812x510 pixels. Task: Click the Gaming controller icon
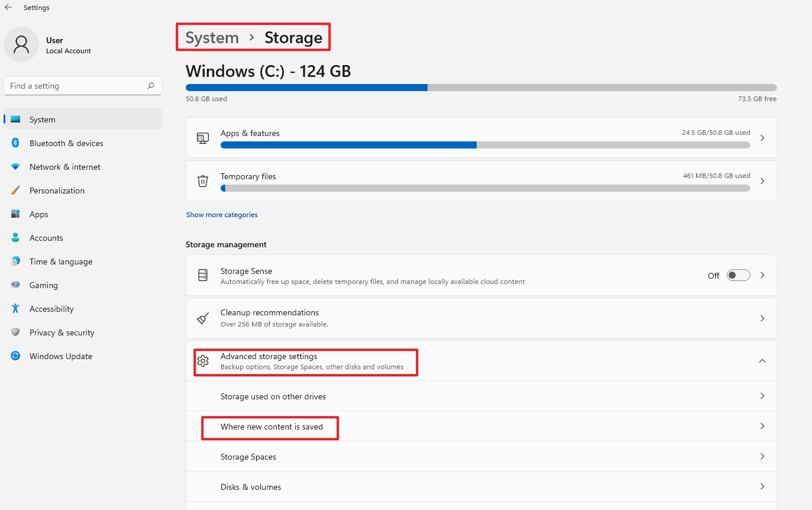coord(15,285)
